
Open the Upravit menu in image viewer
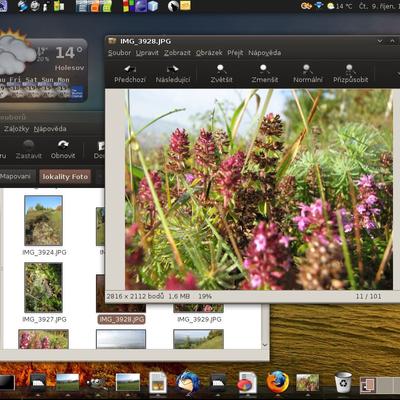pyautogui.click(x=147, y=53)
